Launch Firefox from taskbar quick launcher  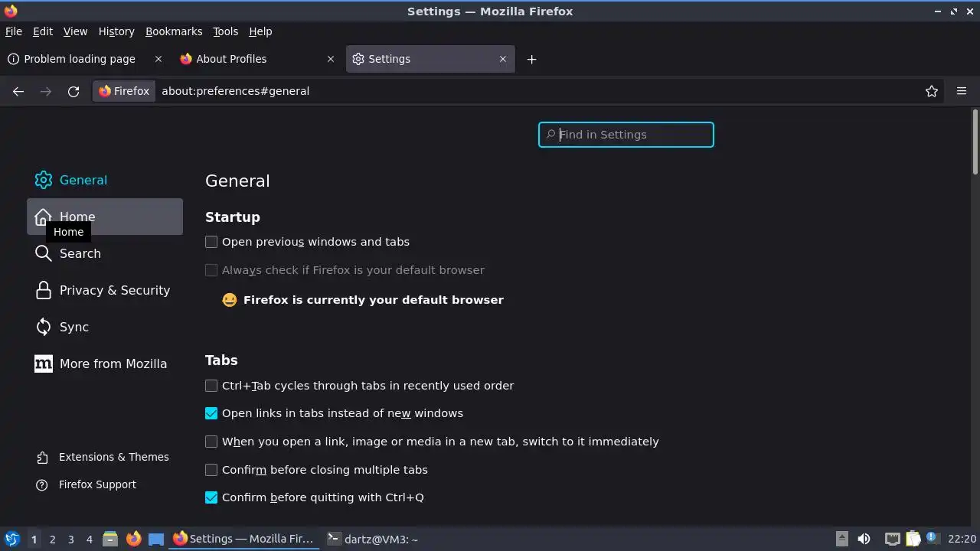pyautogui.click(x=133, y=539)
